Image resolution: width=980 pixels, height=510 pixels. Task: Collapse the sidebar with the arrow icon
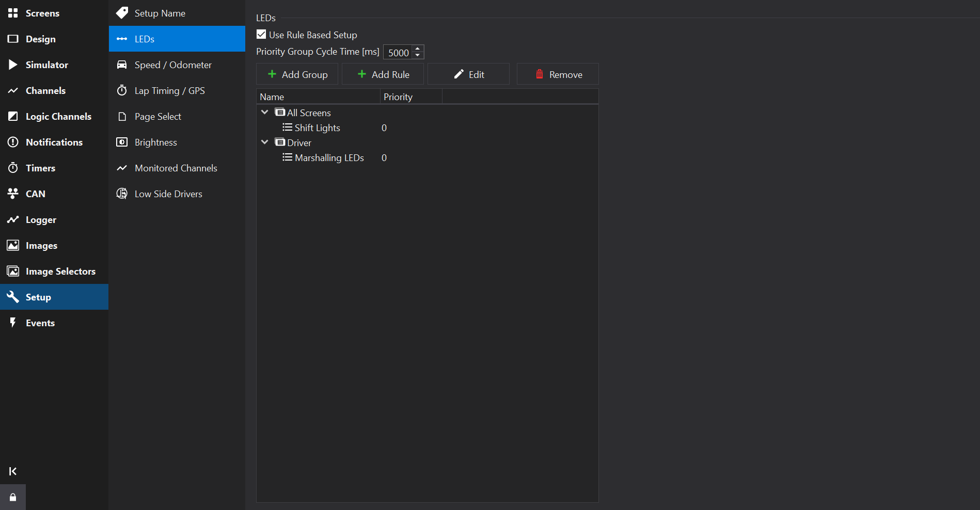(x=13, y=471)
